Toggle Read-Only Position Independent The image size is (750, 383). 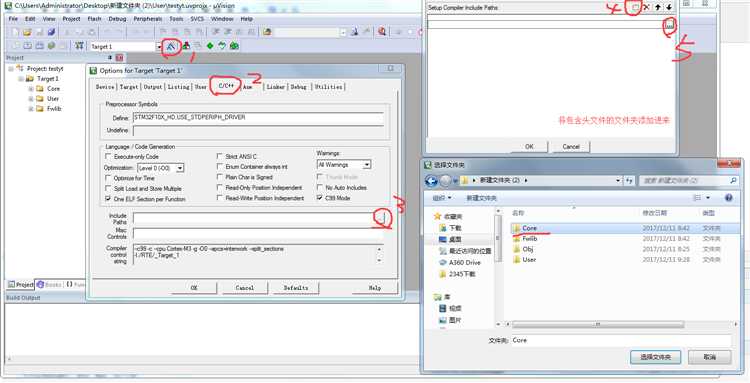click(220, 187)
